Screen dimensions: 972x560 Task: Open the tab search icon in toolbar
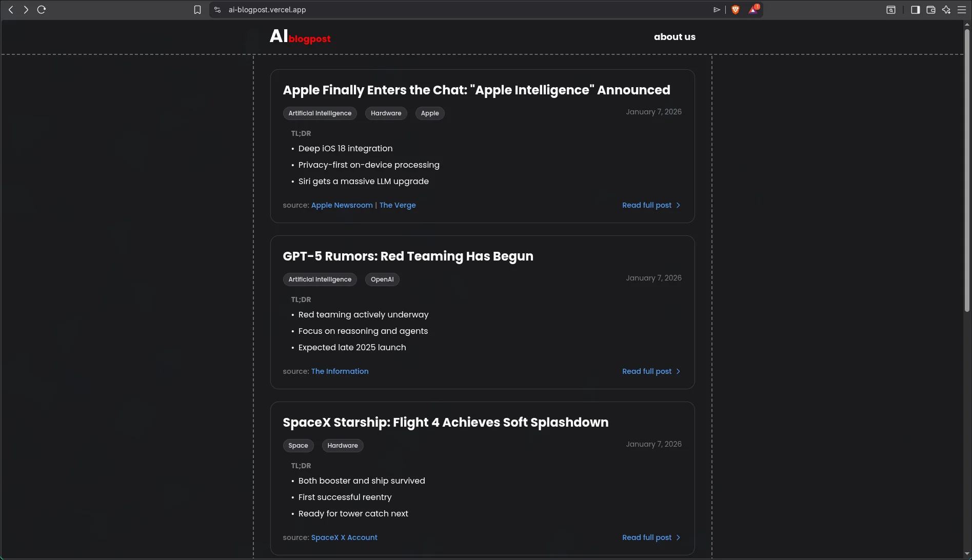(x=891, y=10)
